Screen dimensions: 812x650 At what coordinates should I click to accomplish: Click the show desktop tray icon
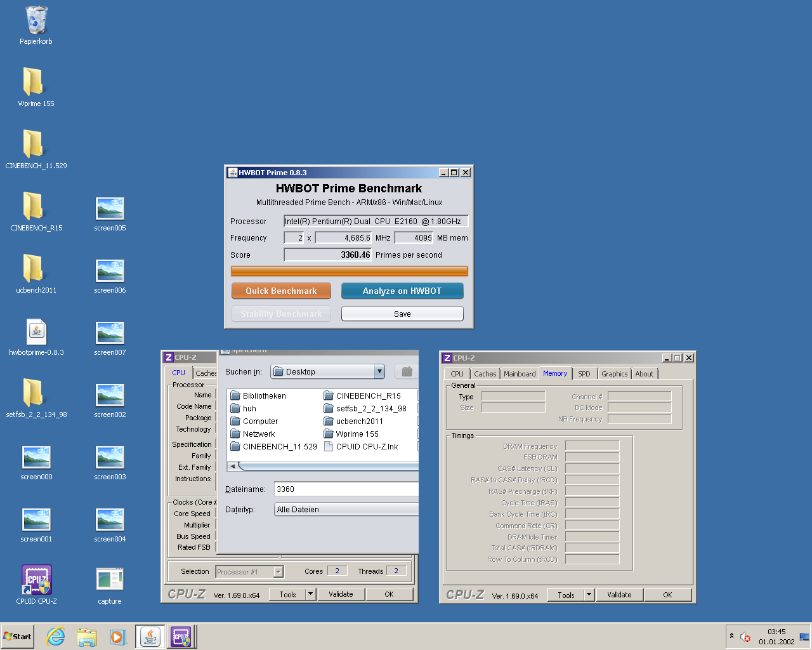click(x=804, y=637)
